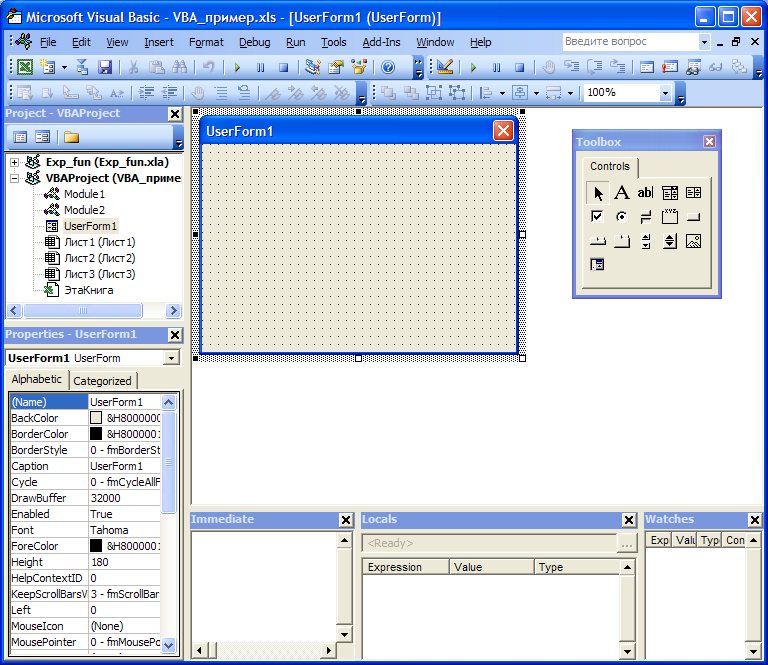
Task: Click the BorderColor black swatch value
Action: (x=96, y=434)
